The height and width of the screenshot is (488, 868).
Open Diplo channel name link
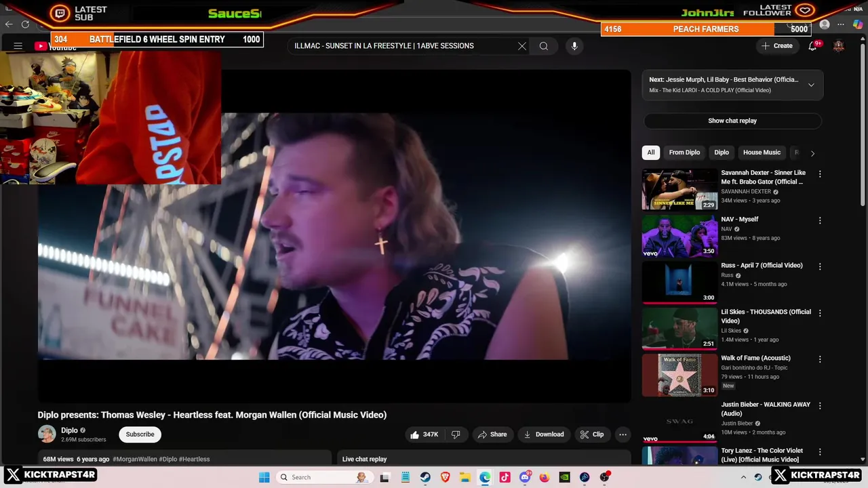coord(69,430)
